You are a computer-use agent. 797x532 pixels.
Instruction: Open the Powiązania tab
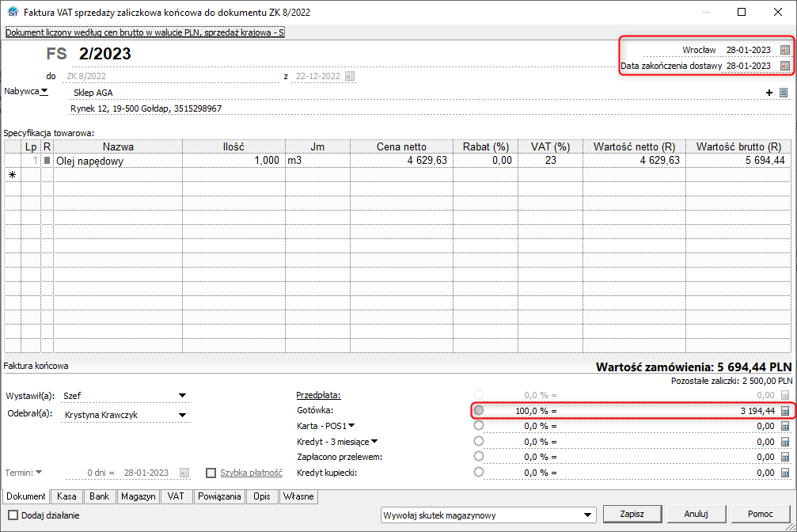coord(219,496)
